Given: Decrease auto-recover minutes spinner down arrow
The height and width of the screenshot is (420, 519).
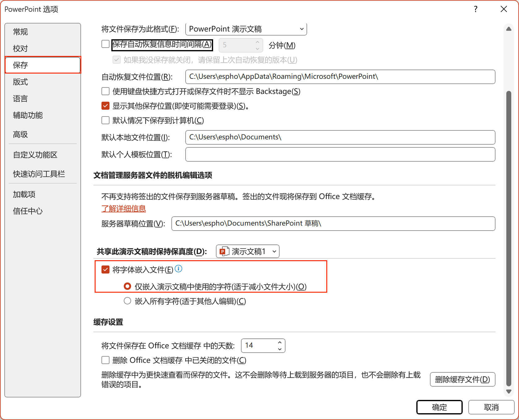Looking at the screenshot, I should [257, 49].
